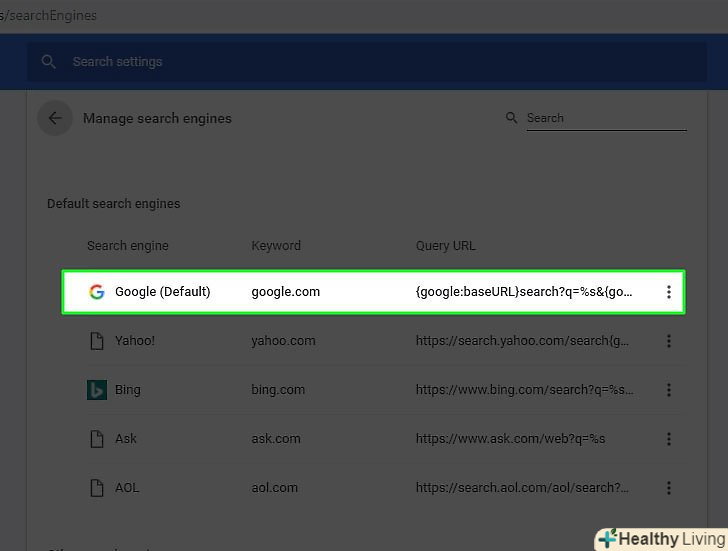Click the Yahoo! page icon

click(x=97, y=341)
